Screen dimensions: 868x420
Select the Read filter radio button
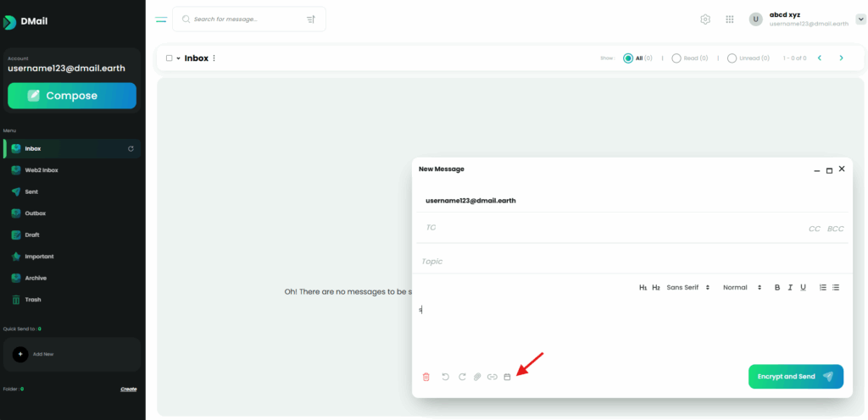pyautogui.click(x=676, y=58)
